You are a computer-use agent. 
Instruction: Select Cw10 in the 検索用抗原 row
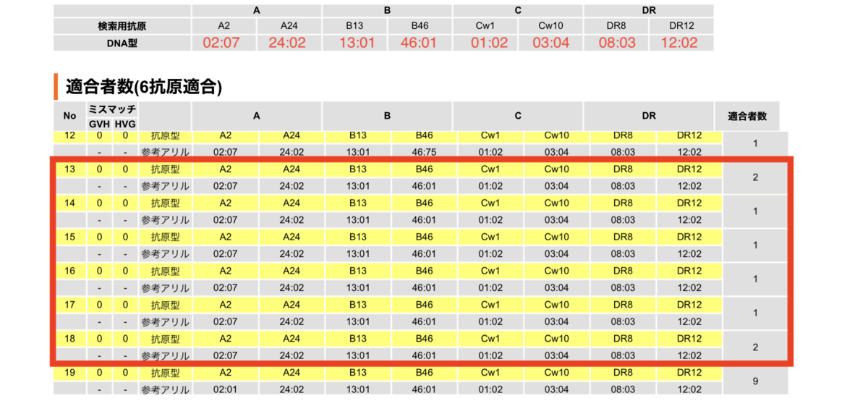point(551,26)
